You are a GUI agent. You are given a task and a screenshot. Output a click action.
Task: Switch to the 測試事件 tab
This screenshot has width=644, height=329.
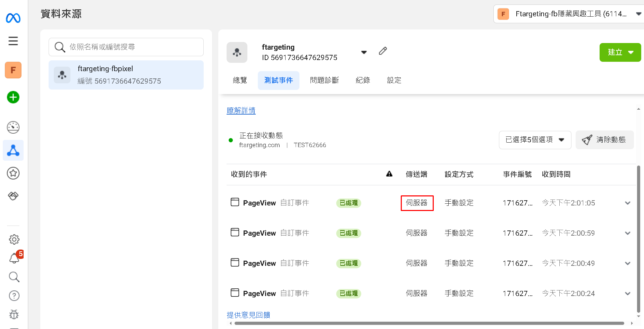click(x=279, y=81)
